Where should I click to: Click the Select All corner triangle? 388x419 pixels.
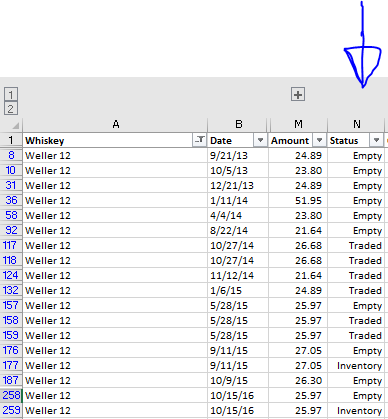(x=15, y=125)
